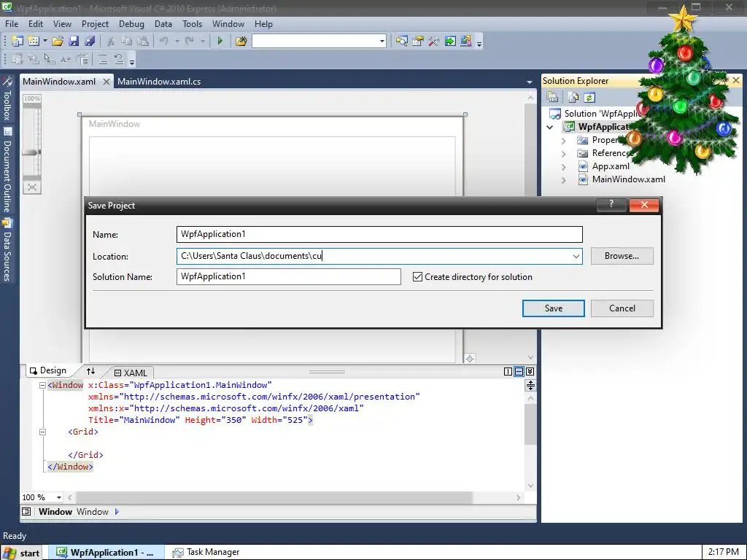This screenshot has height=560, width=747.
Task: Click the Copy toolbar icon
Action: 127,41
